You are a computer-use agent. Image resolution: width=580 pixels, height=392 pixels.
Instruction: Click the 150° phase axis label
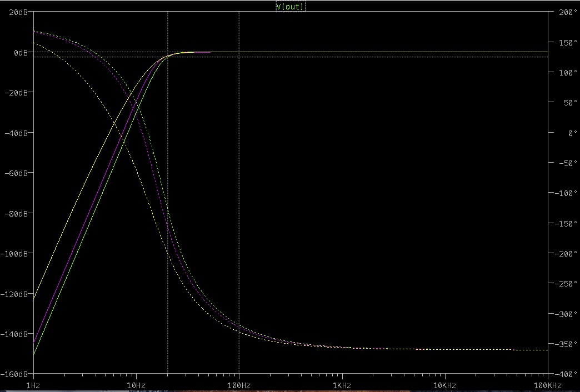coord(568,43)
